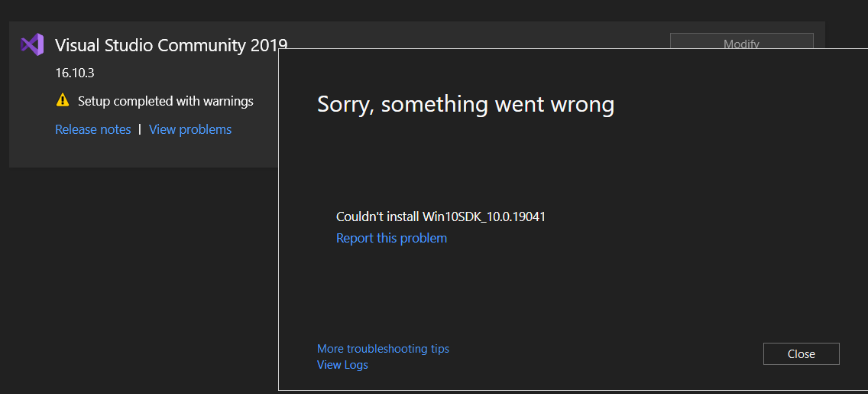868x394 pixels.
Task: Click the Couldn't install Win10SDK error message
Action: tap(440, 217)
